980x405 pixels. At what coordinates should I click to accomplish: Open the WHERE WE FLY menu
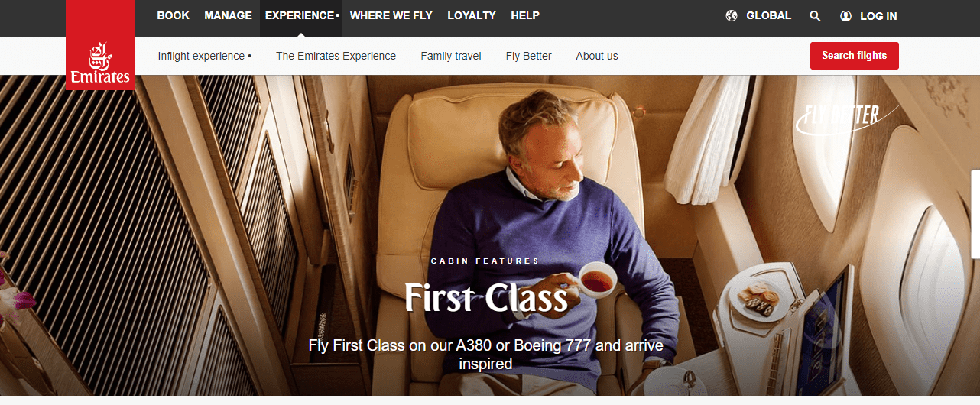391,15
